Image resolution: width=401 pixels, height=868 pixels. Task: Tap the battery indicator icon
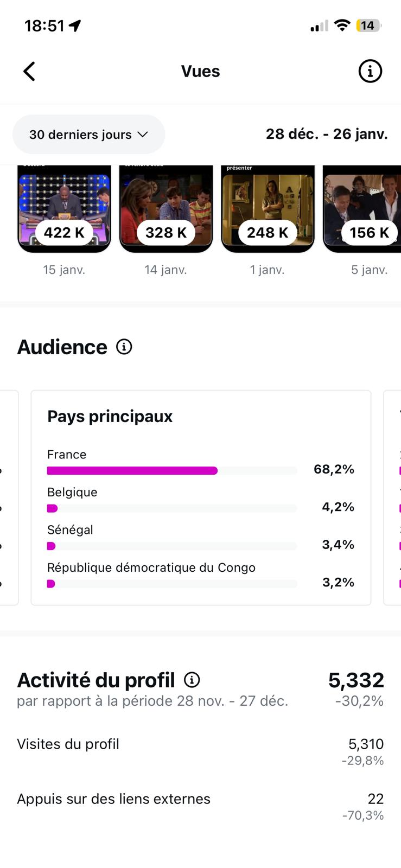pos(368,25)
